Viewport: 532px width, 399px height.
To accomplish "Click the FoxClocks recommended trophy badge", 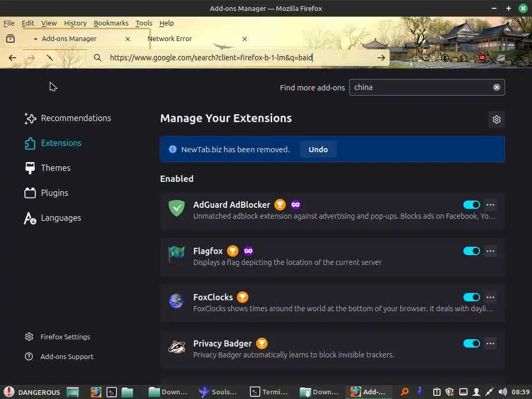I will coord(243,297).
